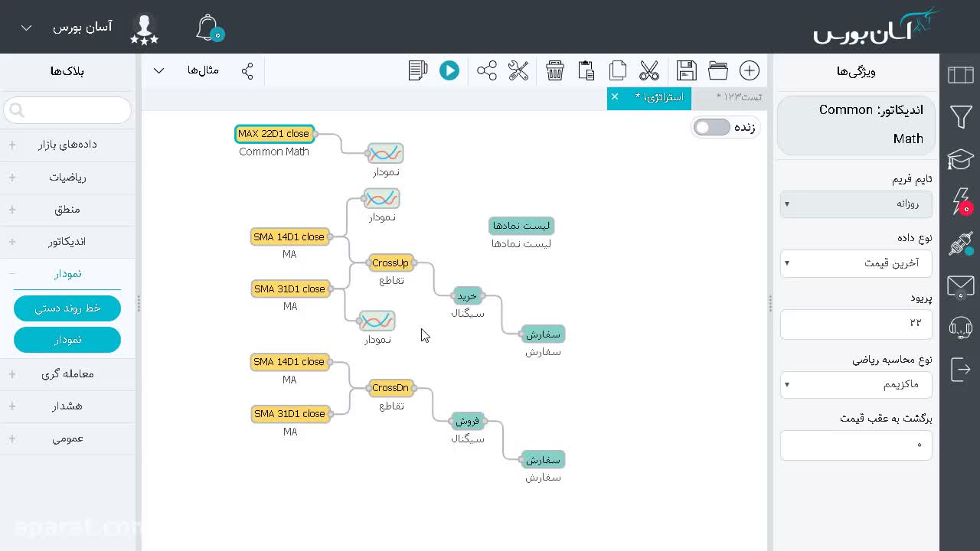Expand the اندیکاتور block category
Image resolution: width=980 pixels, height=551 pixels.
click(x=68, y=242)
